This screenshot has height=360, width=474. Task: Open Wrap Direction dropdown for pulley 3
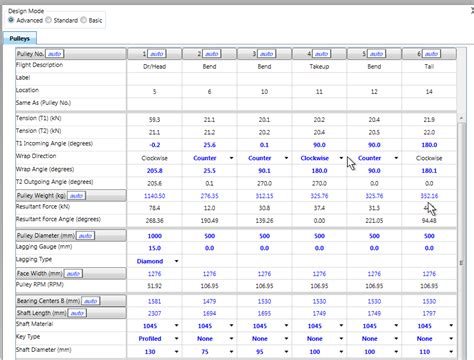286,158
